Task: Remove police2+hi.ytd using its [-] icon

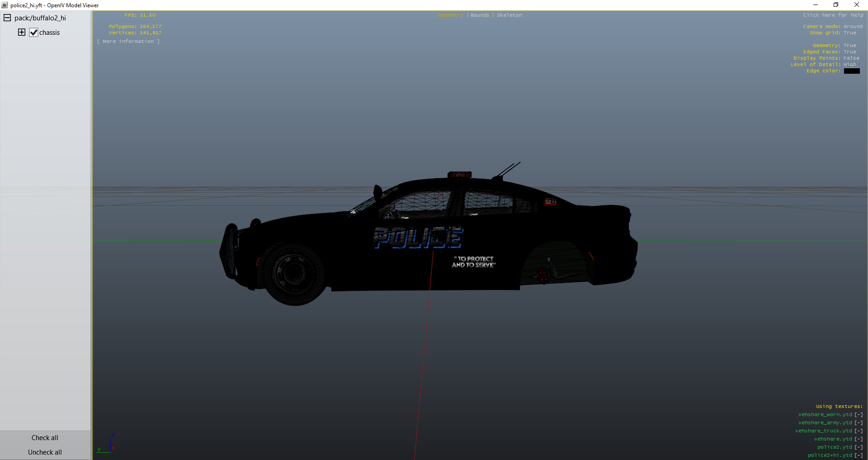Action: pyautogui.click(x=859, y=455)
